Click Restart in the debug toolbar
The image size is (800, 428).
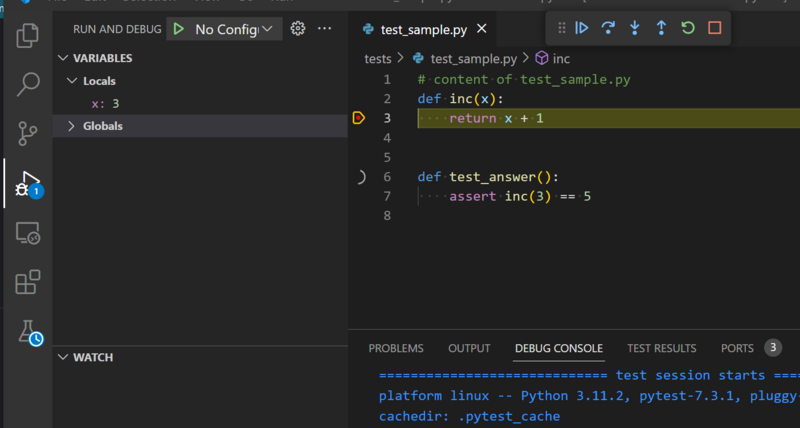688,28
